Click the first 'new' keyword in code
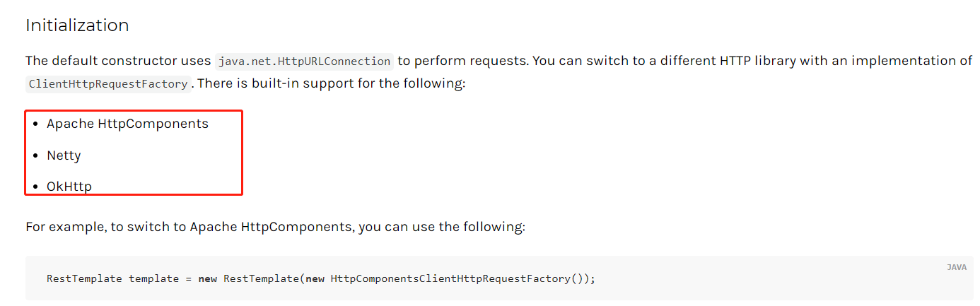Image resolution: width=980 pixels, height=306 pixels. click(x=207, y=278)
